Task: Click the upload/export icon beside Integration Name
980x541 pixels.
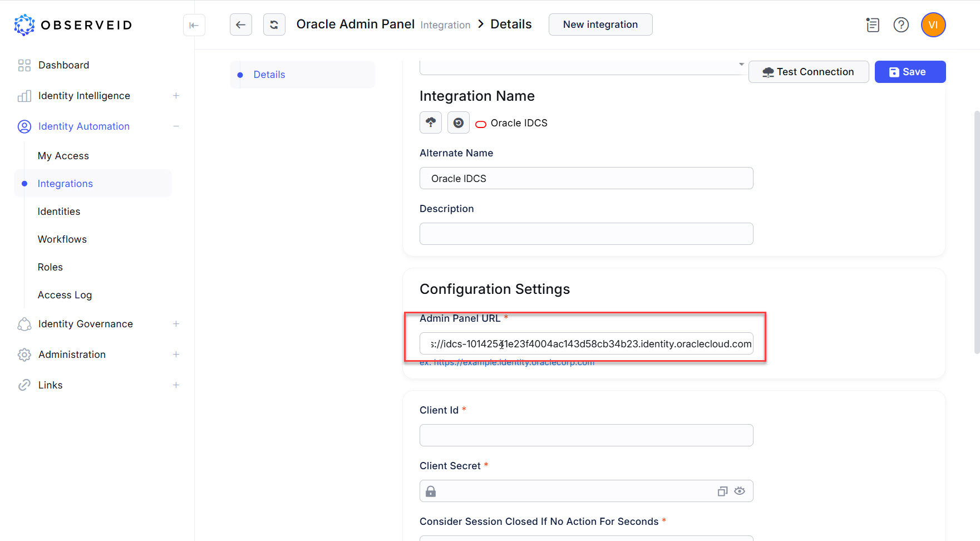Action: pyautogui.click(x=430, y=122)
